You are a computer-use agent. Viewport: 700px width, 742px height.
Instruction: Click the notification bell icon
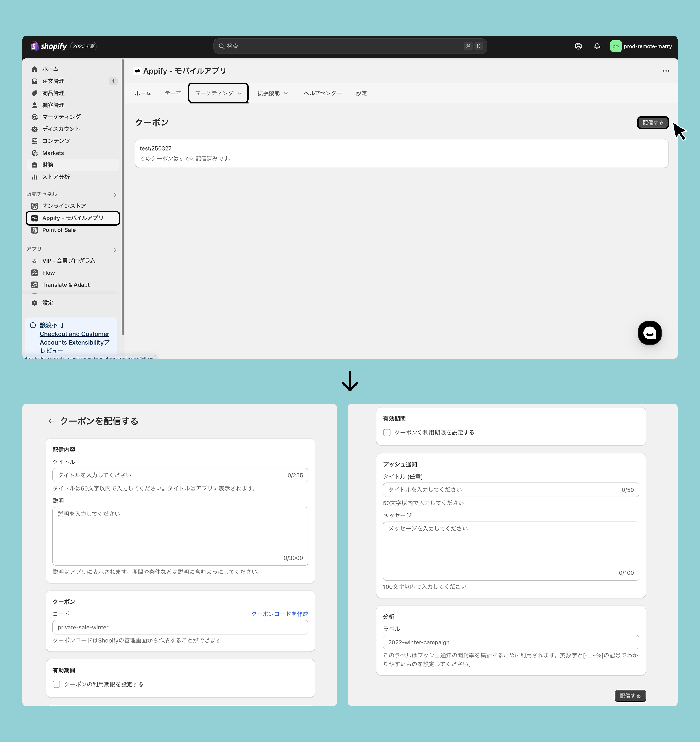coord(597,46)
